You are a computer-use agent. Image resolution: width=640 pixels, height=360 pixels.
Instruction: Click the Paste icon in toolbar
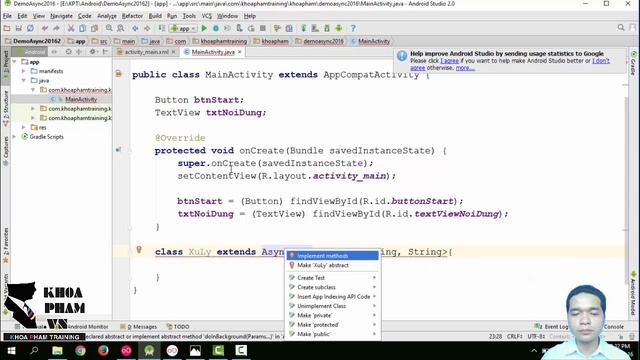coord(94,28)
